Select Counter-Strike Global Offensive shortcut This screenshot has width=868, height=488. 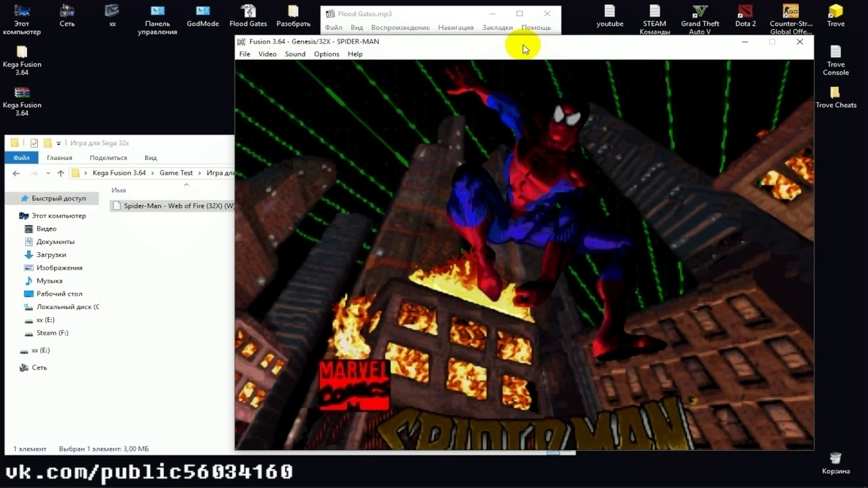tap(791, 20)
